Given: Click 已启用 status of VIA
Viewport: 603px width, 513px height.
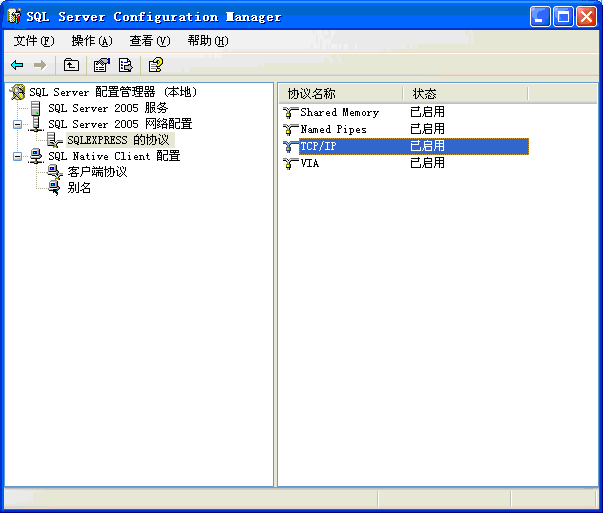Looking at the screenshot, I should point(427,163).
